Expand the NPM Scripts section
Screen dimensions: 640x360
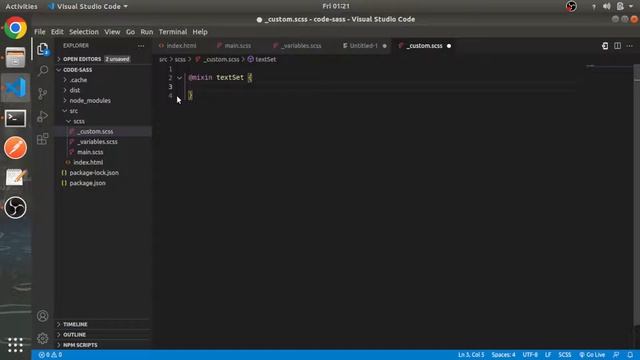80,345
